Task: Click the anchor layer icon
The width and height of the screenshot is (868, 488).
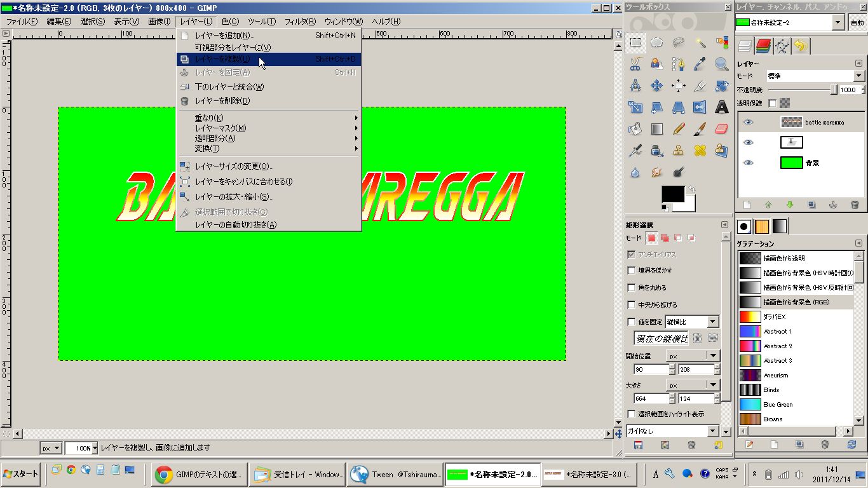Action: 833,205
